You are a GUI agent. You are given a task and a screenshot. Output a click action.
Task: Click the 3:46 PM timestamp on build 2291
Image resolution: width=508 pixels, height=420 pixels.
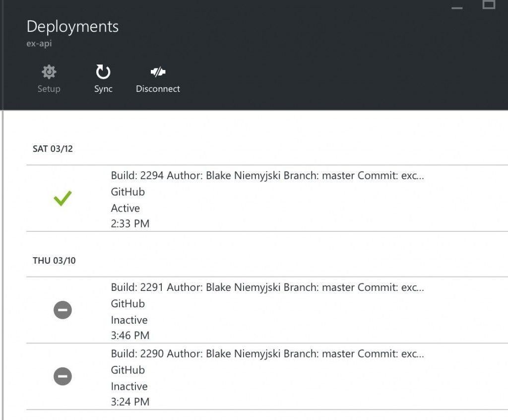coord(130,336)
